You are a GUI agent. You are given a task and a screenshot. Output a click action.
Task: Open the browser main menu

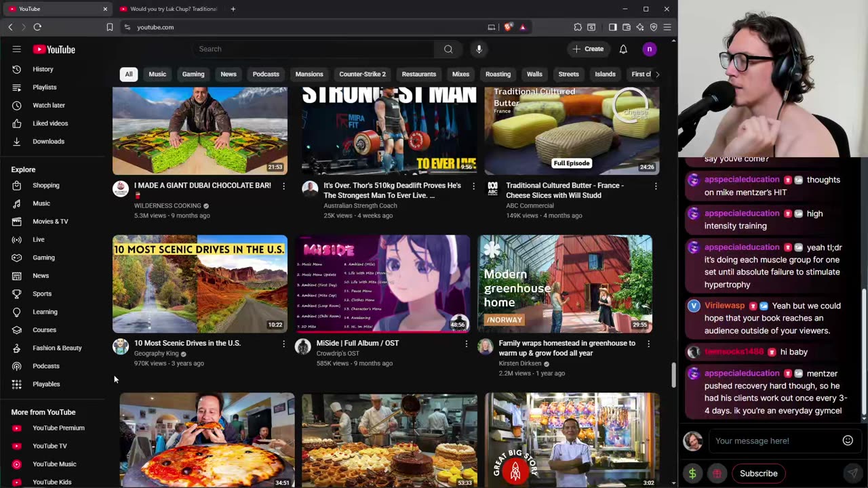click(x=667, y=27)
